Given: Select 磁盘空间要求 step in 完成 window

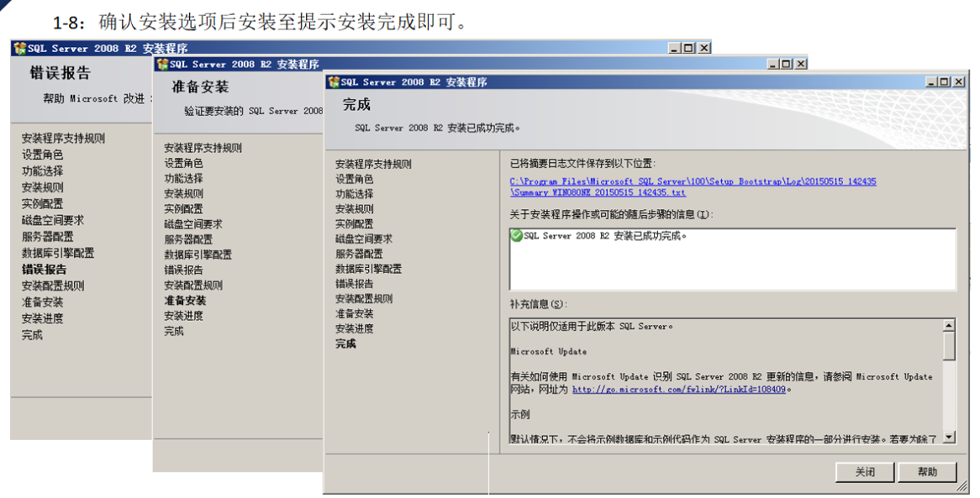Looking at the screenshot, I should tap(364, 239).
